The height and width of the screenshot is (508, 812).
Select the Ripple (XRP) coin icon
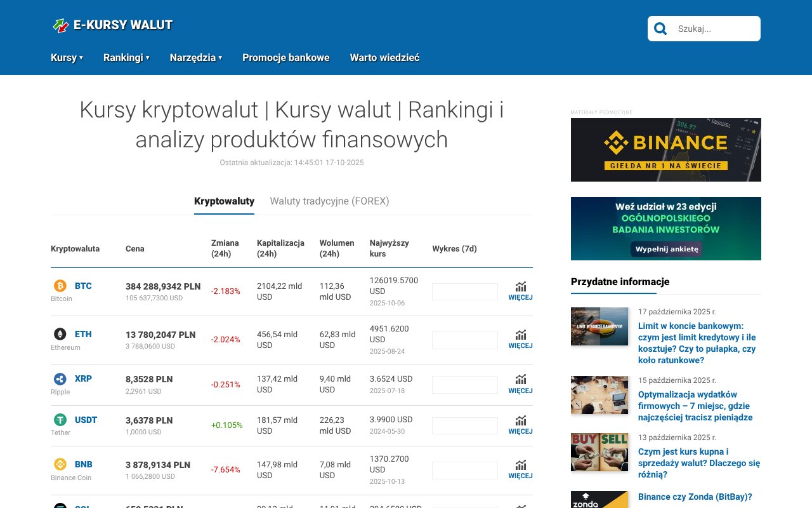[x=60, y=378]
